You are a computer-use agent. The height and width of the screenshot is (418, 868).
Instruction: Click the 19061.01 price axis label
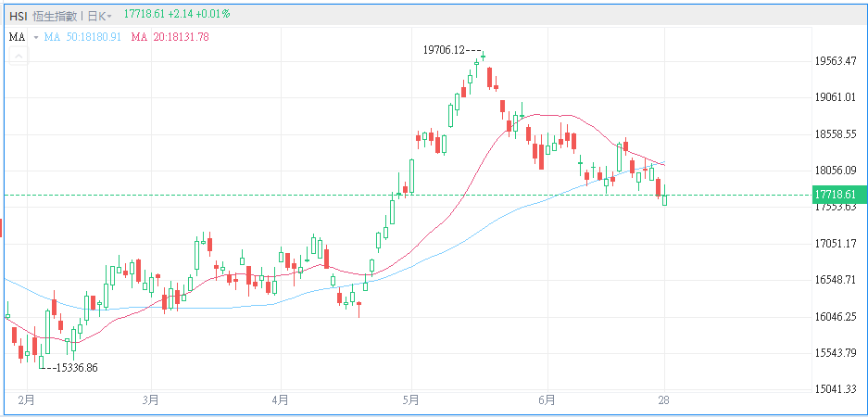coord(836,97)
